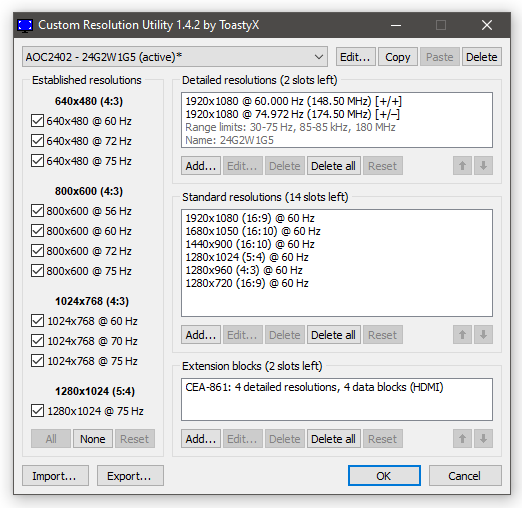Screen dimensions: 522x508
Task: Click the Import button
Action: coord(55,476)
